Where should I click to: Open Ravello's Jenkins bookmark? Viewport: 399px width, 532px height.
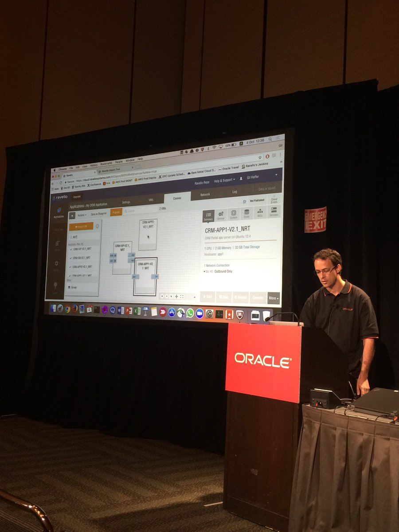(x=255, y=165)
